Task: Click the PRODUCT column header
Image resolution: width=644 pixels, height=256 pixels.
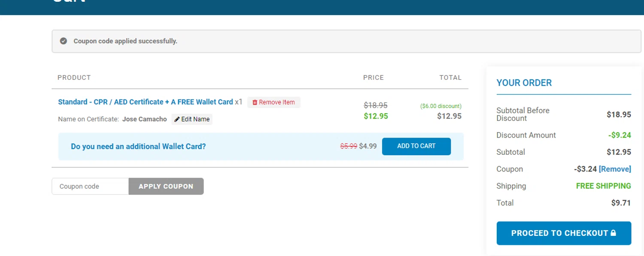Action: pyautogui.click(x=74, y=78)
